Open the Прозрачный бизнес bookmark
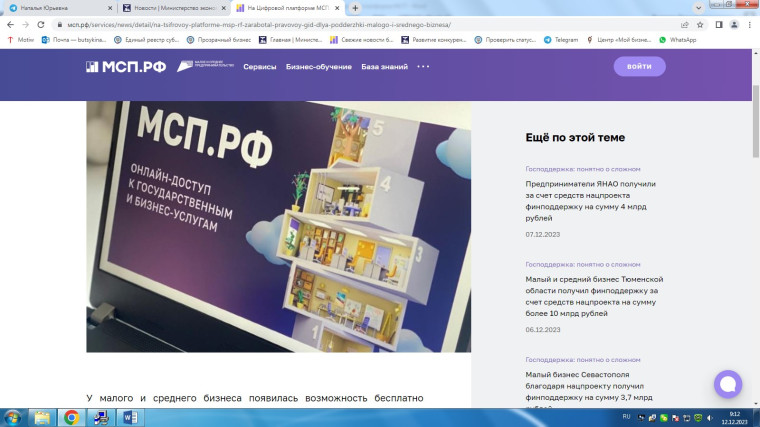This screenshot has height=427, width=760. click(x=219, y=40)
